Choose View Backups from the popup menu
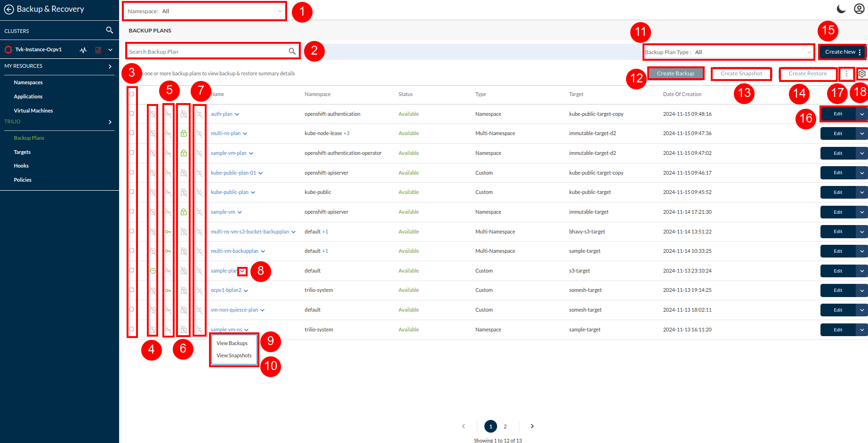 (x=232, y=343)
